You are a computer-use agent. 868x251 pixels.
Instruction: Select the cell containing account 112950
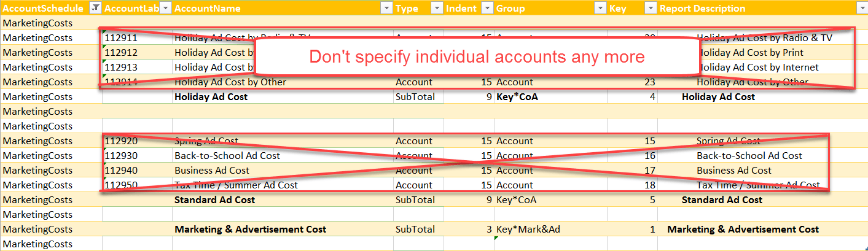(x=137, y=185)
